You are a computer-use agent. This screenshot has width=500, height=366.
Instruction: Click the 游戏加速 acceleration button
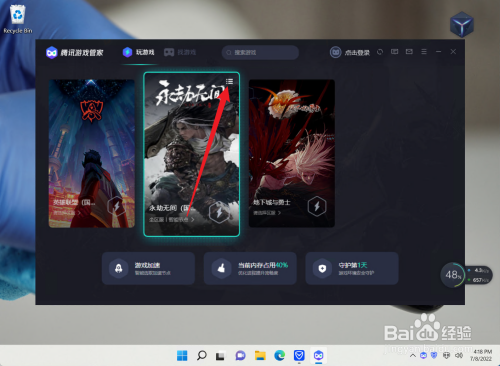click(x=148, y=268)
